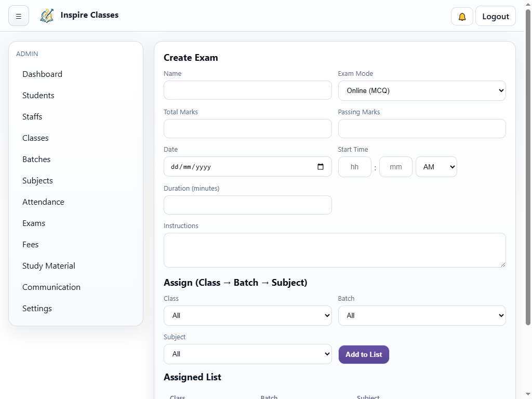Screen dimensions: 532x399
Task: Open notifications via the bell icon
Action: coord(462,16)
